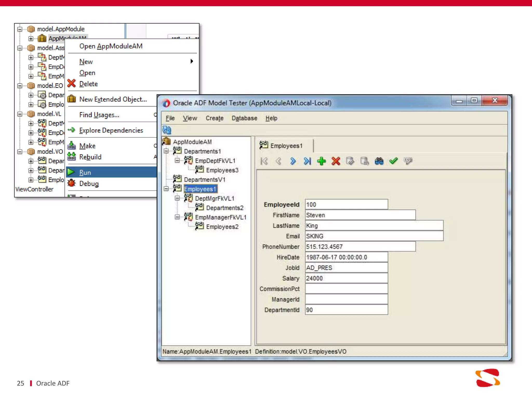Click the document with magnifier toolbar icon
Viewport: 532px width, 399px height.
364,161
